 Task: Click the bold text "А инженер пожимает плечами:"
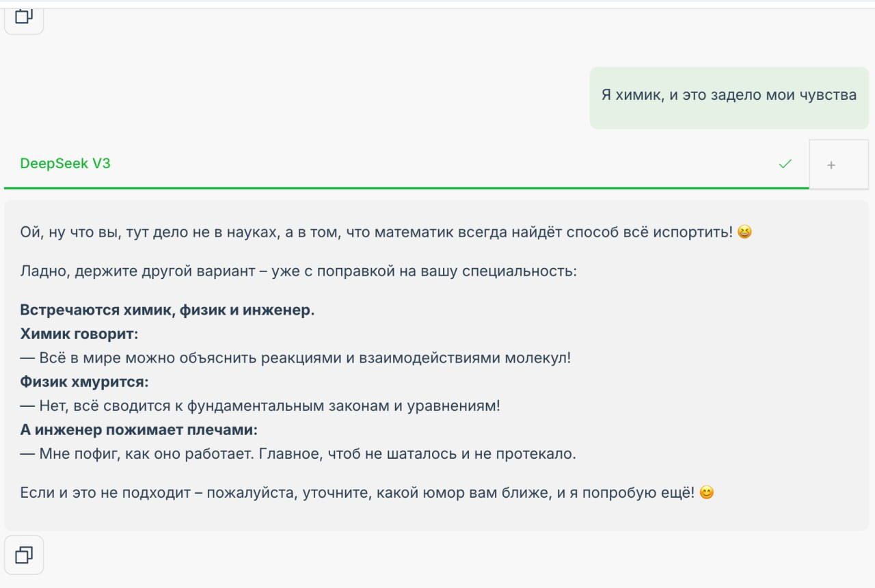139,429
